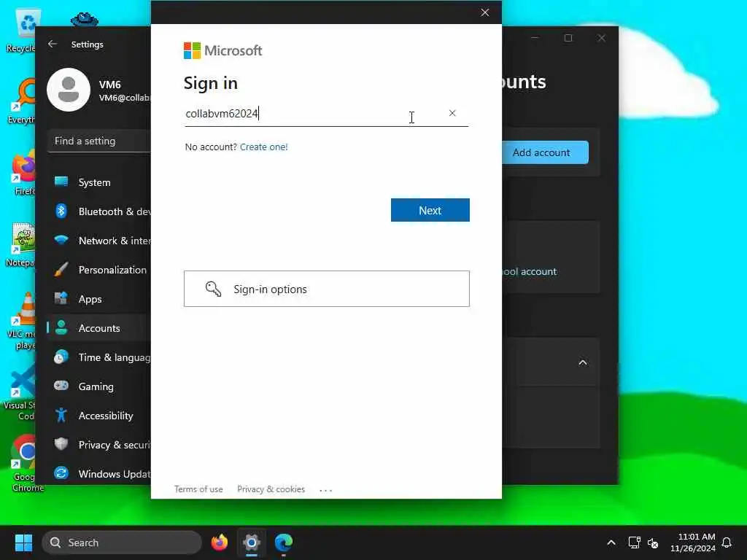Click the Accounts person icon in sidebar
The image size is (747, 560).
tap(61, 327)
